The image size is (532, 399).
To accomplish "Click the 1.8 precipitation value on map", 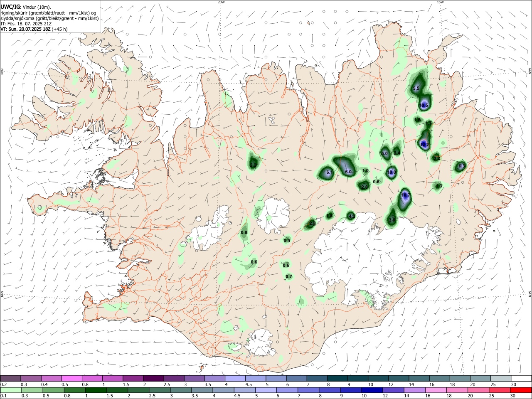I will [x=329, y=215].
